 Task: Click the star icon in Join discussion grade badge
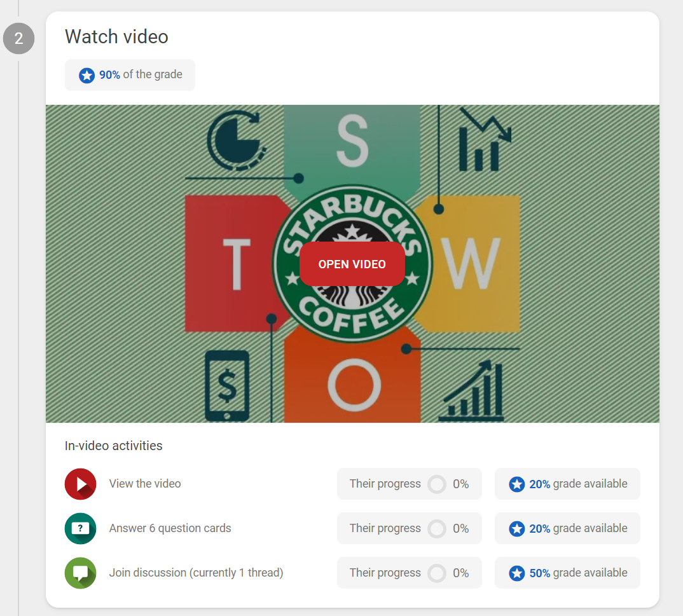point(517,573)
